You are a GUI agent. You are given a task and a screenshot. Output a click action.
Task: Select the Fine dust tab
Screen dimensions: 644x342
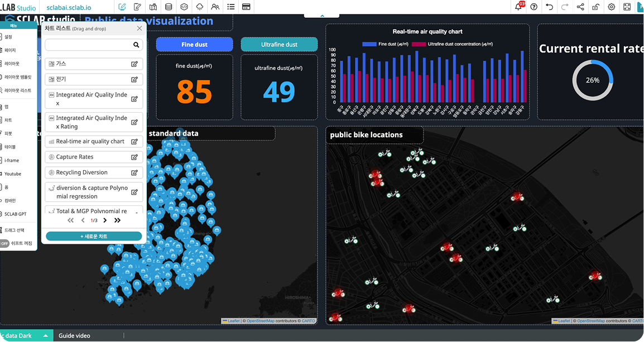pos(194,45)
